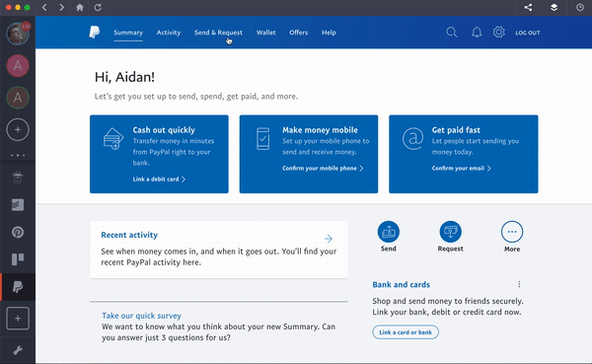Click Link a card or bank button
The width and height of the screenshot is (592, 364).
pos(406,332)
